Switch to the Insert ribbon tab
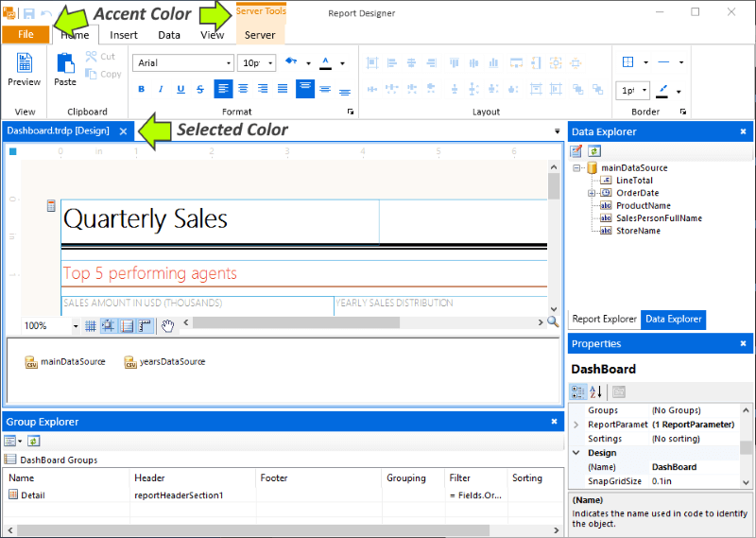 (x=124, y=35)
